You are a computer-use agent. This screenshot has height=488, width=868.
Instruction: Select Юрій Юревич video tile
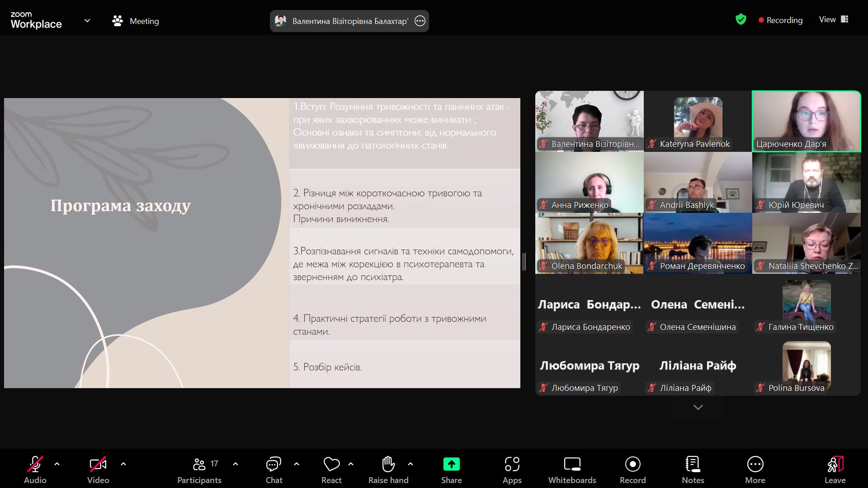click(x=807, y=182)
